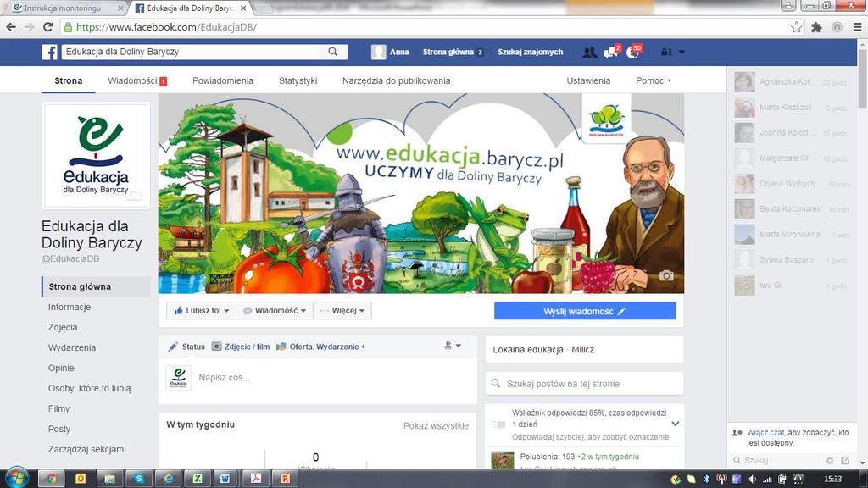Select Zdjęcie / film post option

point(241,347)
